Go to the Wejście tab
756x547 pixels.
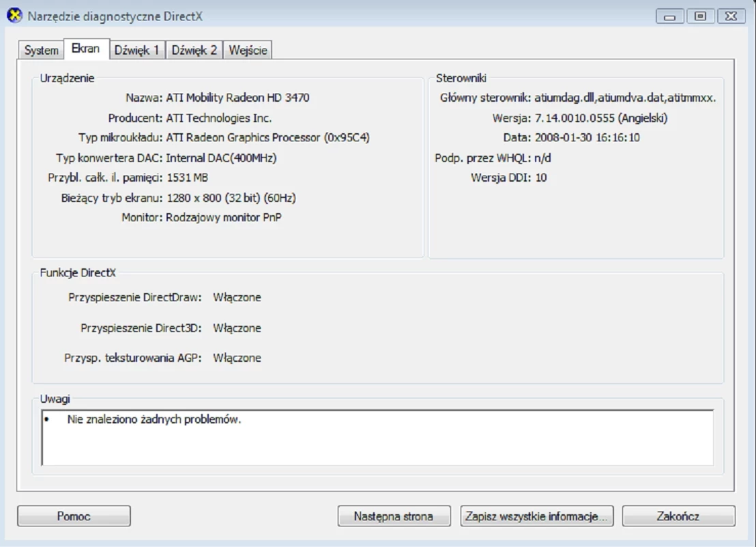coord(248,50)
